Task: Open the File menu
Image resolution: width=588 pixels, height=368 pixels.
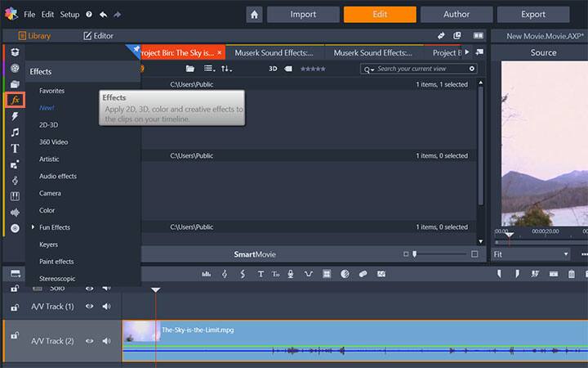Action: click(29, 15)
